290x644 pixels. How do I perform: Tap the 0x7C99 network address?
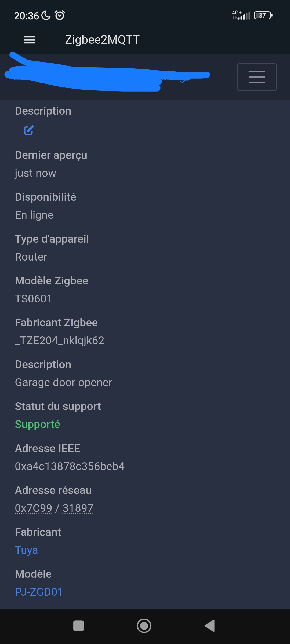tap(34, 508)
